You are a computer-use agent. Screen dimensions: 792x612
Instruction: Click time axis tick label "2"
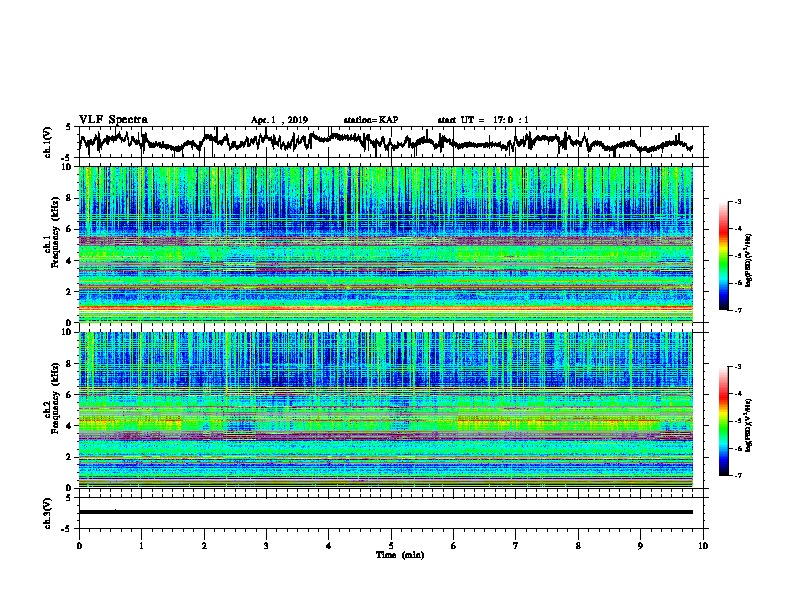(204, 546)
